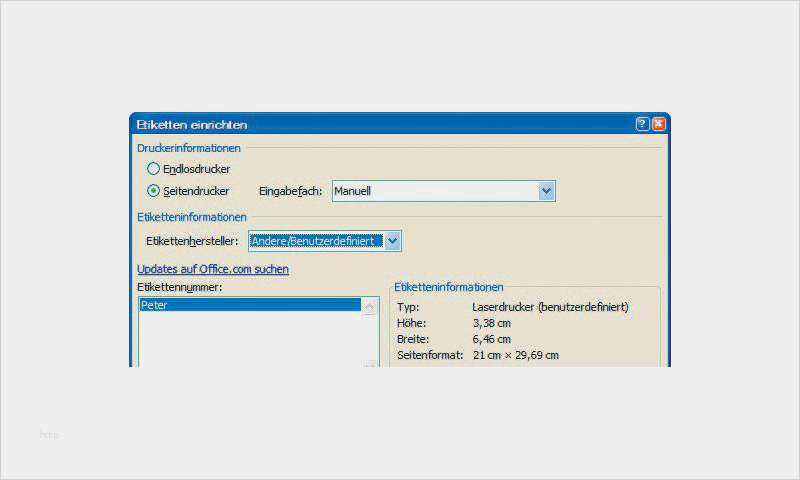Click empty area below Peter in list
800x480 pixels.
[250, 340]
